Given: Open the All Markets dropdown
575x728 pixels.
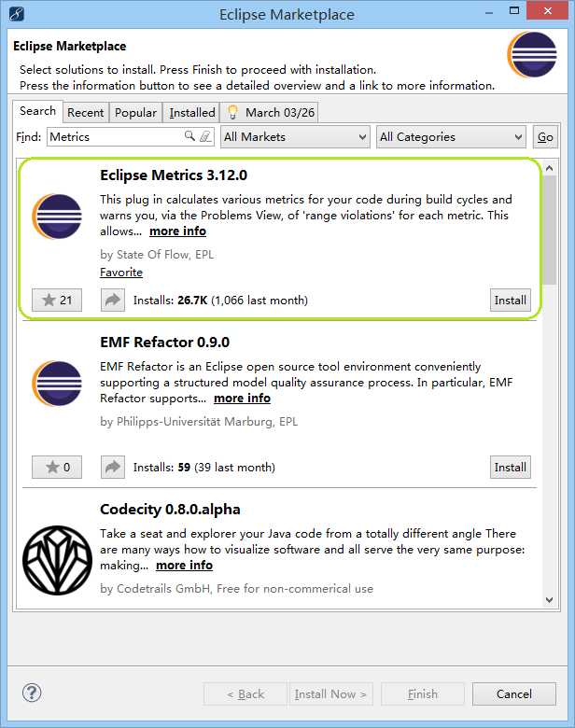Looking at the screenshot, I should click(x=295, y=137).
